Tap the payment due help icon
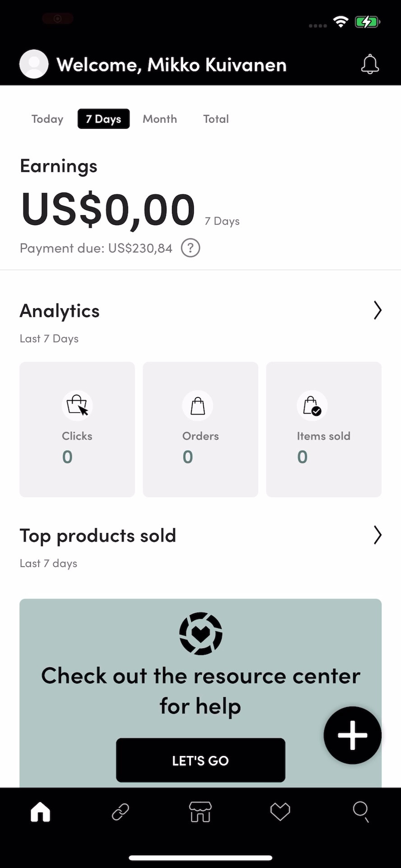401x868 pixels. 191,248
